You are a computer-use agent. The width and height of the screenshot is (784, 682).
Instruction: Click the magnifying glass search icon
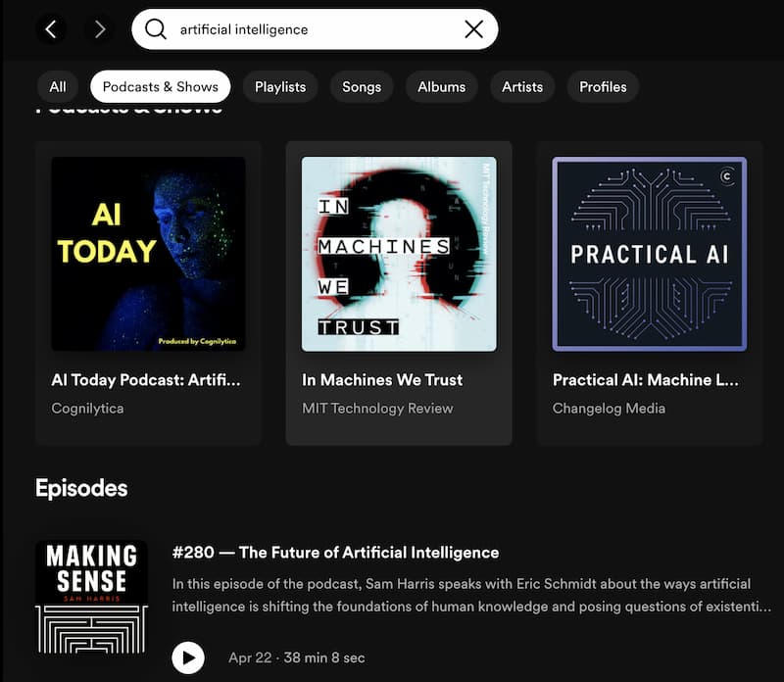(x=156, y=28)
